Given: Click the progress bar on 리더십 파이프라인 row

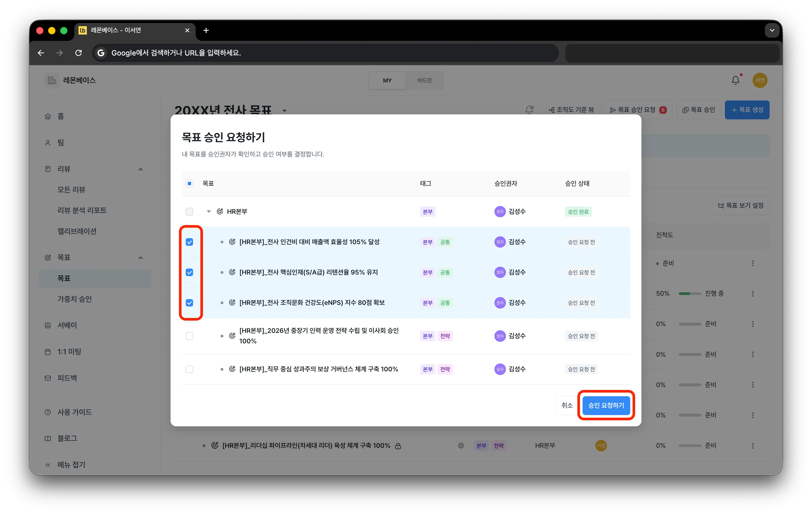Looking at the screenshot, I should (x=690, y=445).
